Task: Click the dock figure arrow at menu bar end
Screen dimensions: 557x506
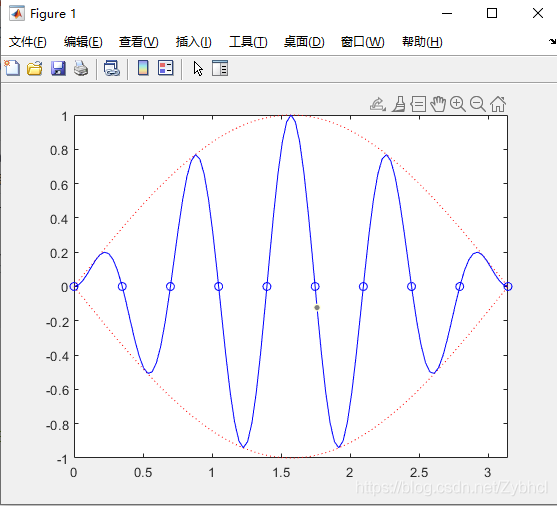Action: pos(552,42)
